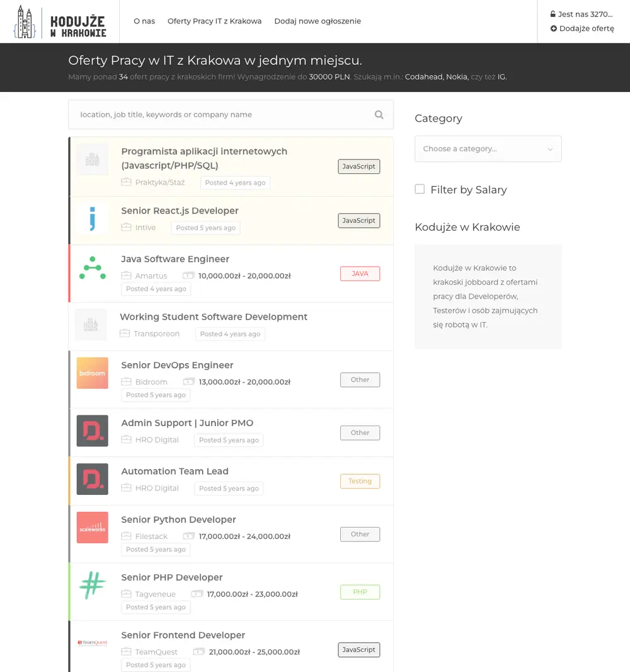Click briefcase icon next to Bidroom
The height and width of the screenshot is (672, 630).
pos(126,381)
